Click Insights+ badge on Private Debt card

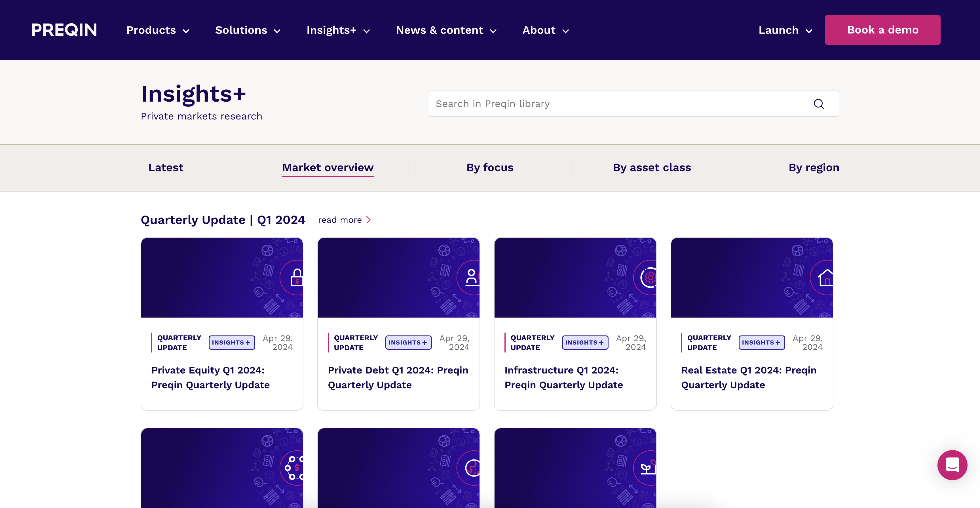point(408,342)
